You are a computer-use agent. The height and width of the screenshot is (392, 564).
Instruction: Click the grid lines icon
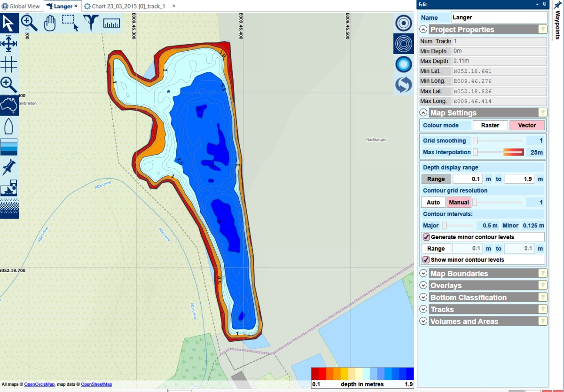9,63
